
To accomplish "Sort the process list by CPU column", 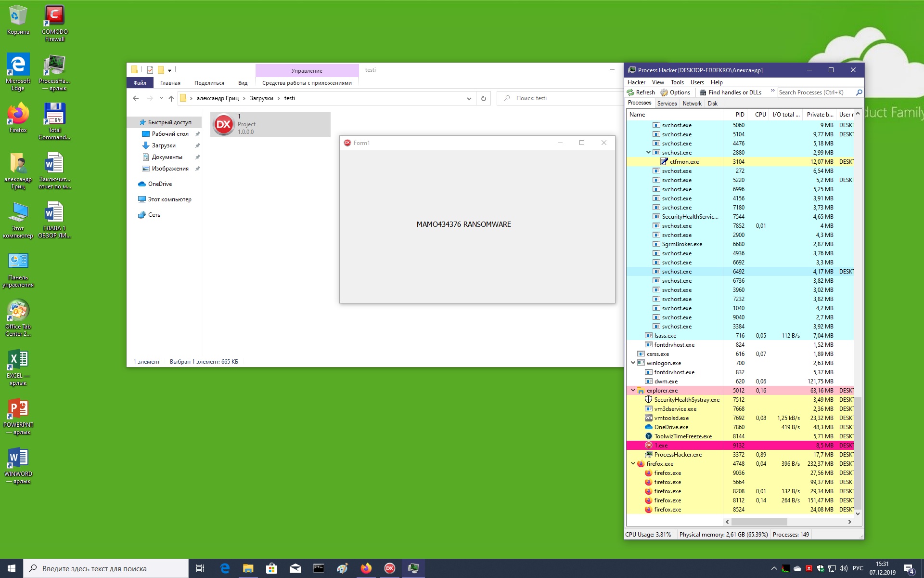I will [x=760, y=115].
